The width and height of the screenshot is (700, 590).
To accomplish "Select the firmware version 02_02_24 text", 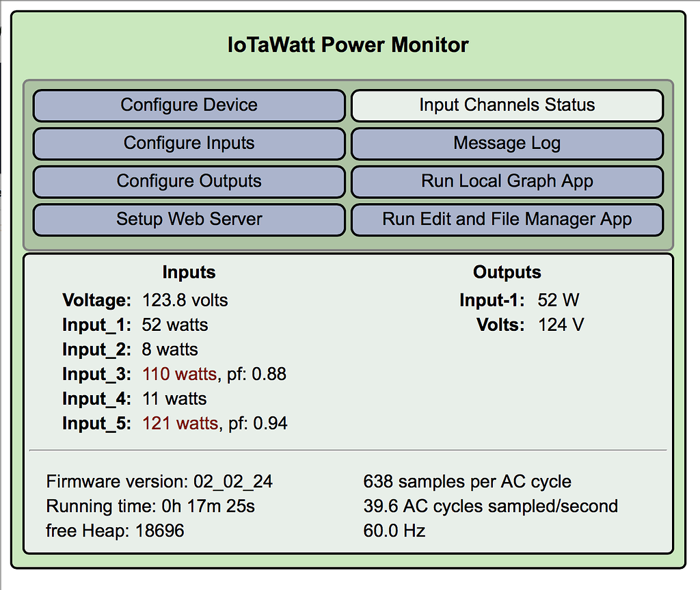I will [159, 481].
